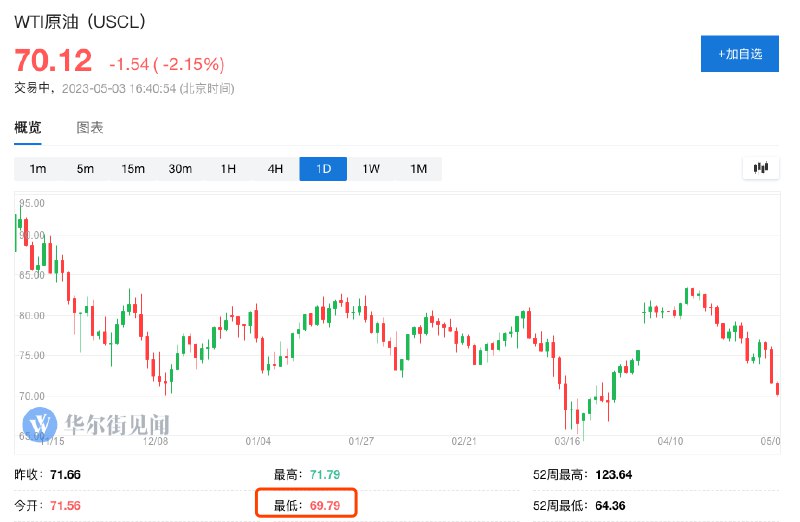This screenshot has height=522, width=800.
Task: Click the 85.00 y-axis label
Action: (x=32, y=275)
